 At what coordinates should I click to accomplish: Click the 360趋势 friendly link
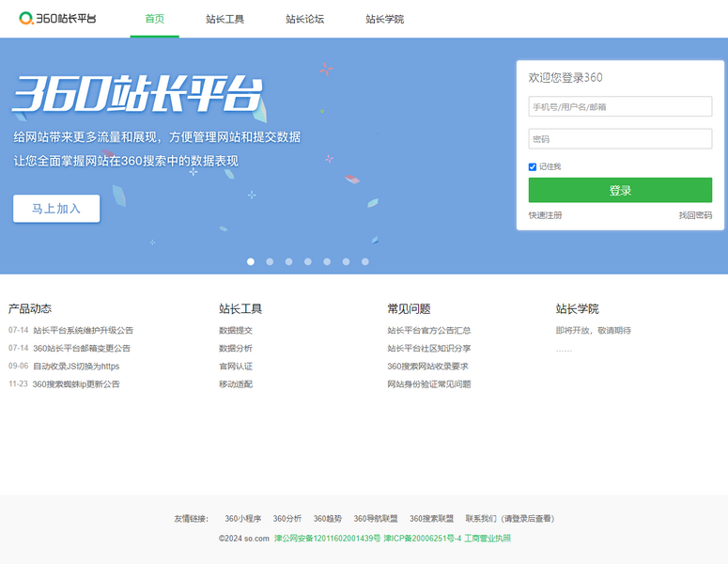328,518
